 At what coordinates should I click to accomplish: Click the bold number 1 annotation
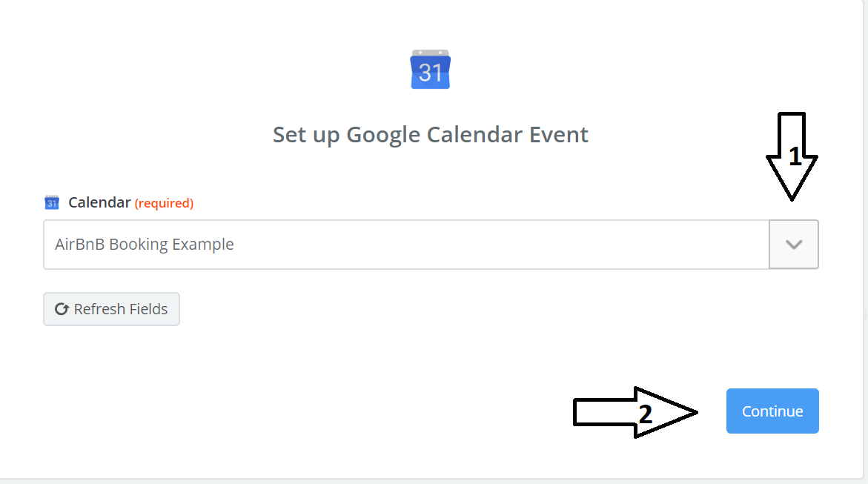pos(795,156)
